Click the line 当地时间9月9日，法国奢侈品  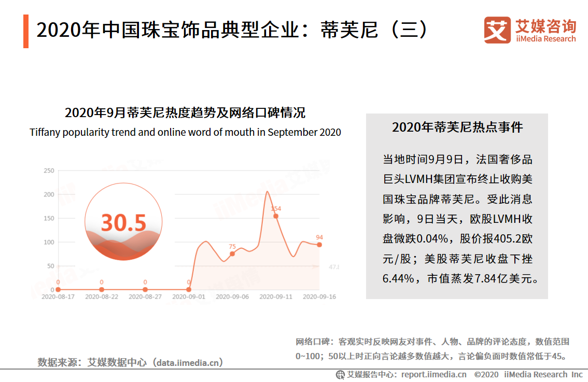click(x=457, y=159)
